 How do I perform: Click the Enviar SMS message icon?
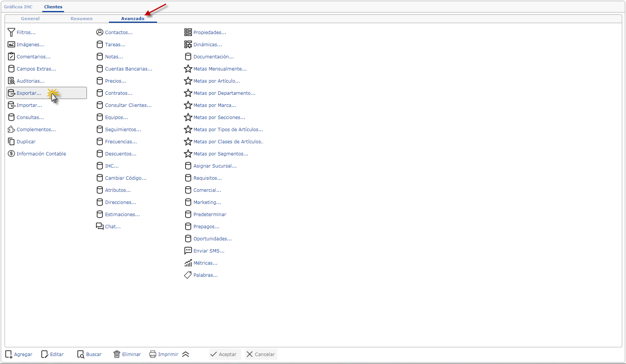188,251
